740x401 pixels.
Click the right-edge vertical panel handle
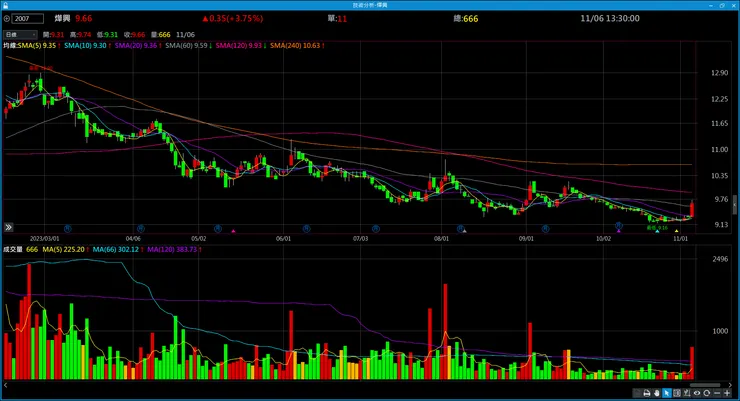tap(734, 204)
